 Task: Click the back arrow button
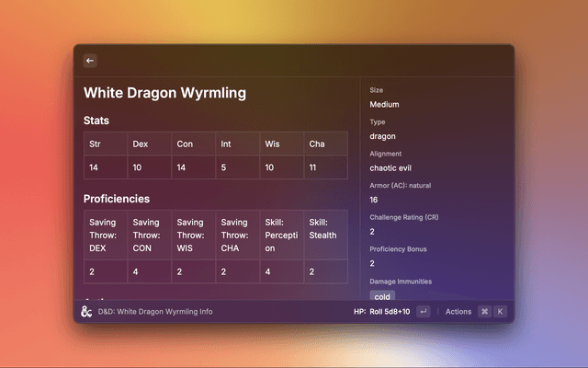tap(90, 61)
